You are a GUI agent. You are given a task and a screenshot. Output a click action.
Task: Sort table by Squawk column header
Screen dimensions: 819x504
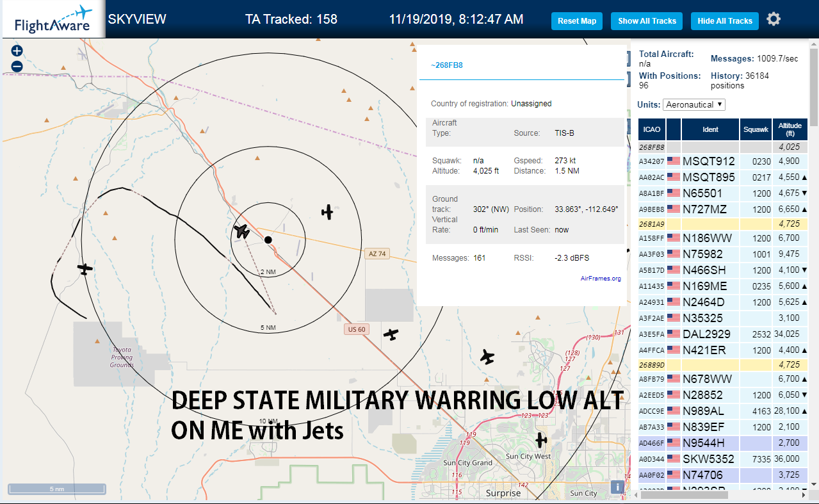point(756,129)
